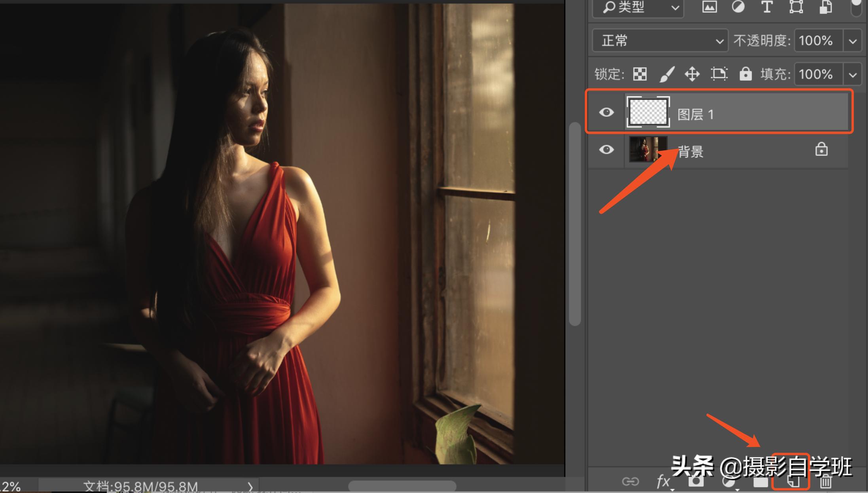
Task: Expand the 填充 fill dropdown arrow
Action: click(x=853, y=74)
